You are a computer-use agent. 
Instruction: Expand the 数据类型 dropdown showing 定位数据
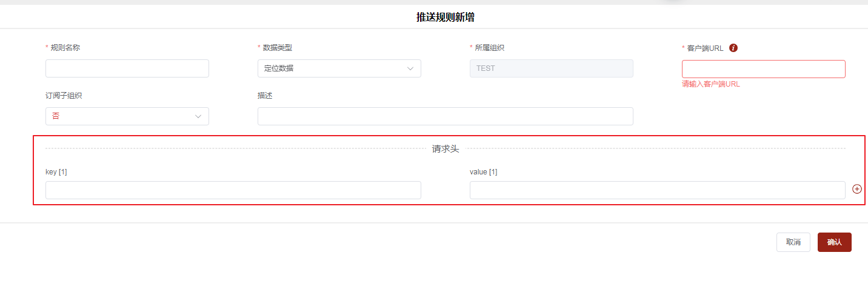tap(339, 68)
